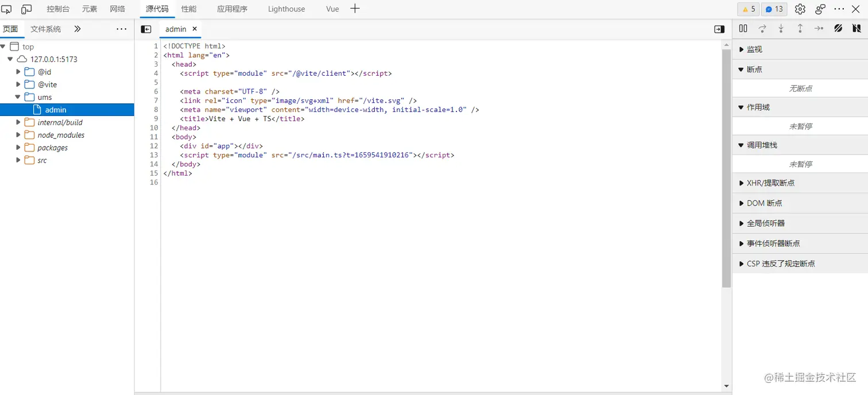Viewport: 868px width, 395px height.
Task: Open navigator pane more options menu
Action: 122,29
